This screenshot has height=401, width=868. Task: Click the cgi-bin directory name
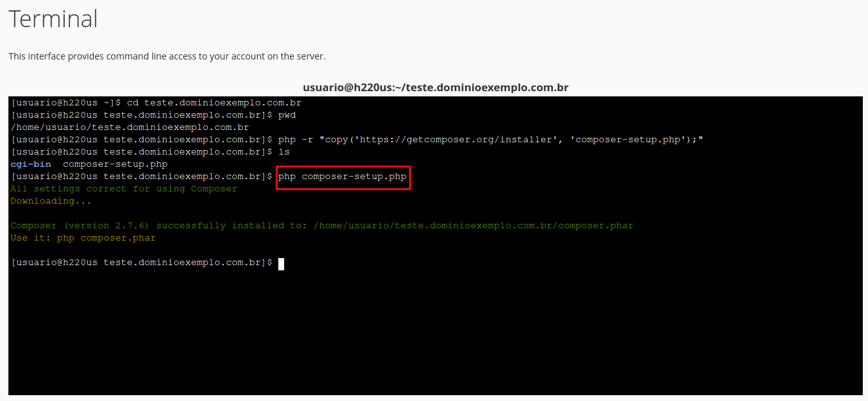coord(30,164)
